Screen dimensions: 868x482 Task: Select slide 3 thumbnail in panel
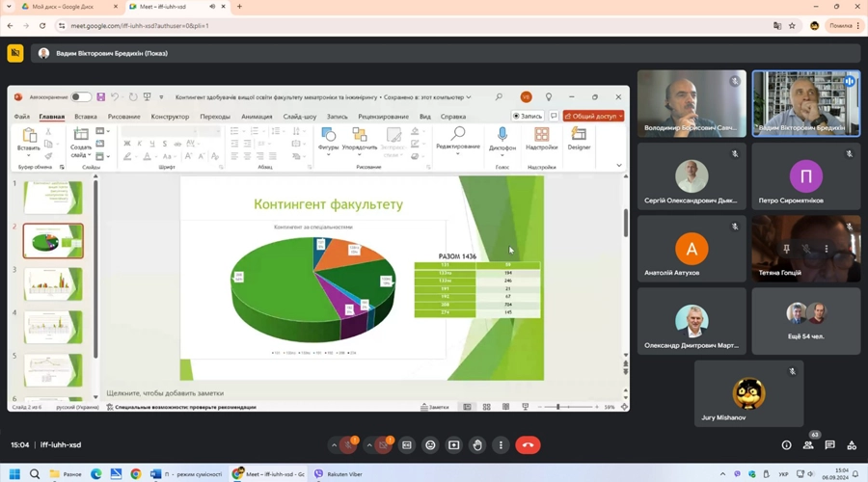point(53,283)
